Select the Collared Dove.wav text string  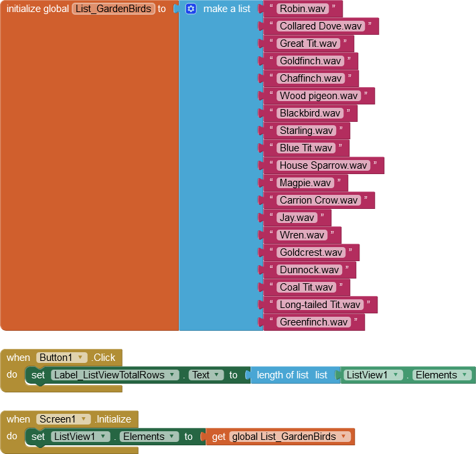(x=319, y=26)
